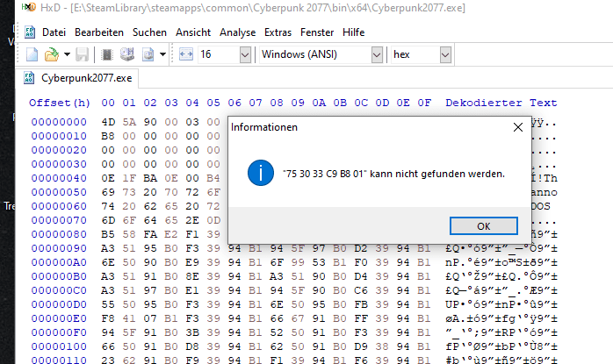Select offset row 00000040
The image size is (613, 364).
tap(59, 178)
